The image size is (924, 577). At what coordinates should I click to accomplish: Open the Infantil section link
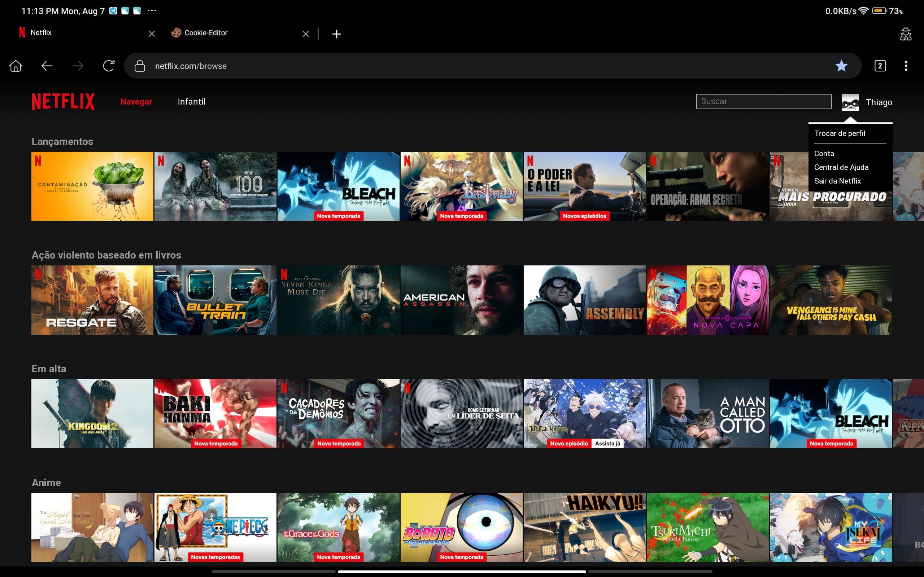[x=191, y=101]
